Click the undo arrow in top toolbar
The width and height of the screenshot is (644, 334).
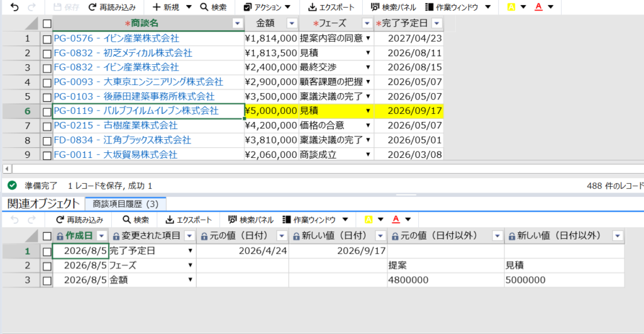click(x=14, y=7)
